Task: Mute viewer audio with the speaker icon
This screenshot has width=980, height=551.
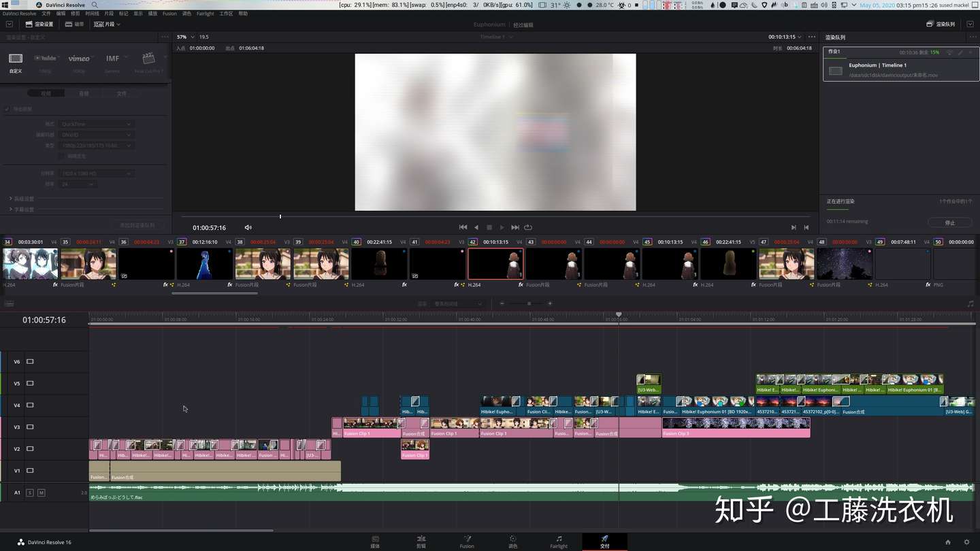Action: [x=248, y=228]
